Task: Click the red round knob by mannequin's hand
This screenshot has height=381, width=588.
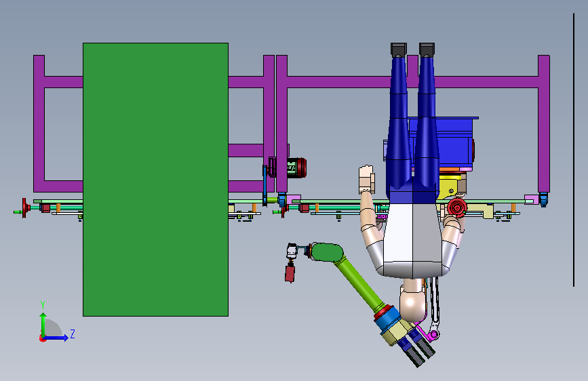Action: 457,207
